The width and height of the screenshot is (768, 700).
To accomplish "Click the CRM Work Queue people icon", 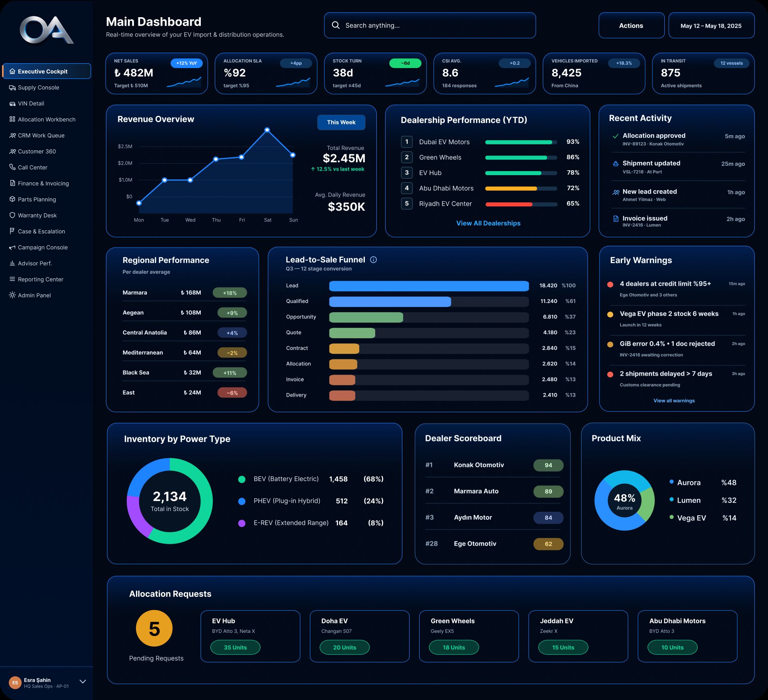I will (12, 136).
